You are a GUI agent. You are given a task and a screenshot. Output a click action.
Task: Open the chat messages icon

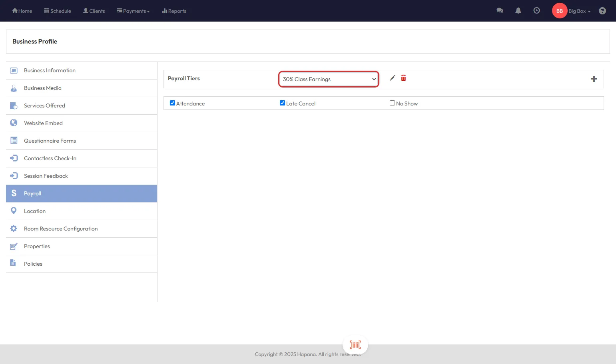point(500,11)
